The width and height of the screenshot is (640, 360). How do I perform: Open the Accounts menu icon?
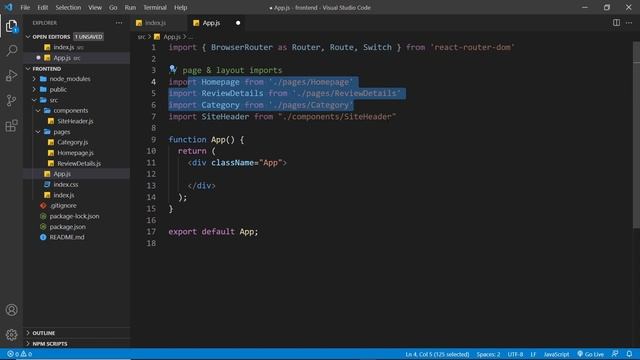(x=11, y=310)
